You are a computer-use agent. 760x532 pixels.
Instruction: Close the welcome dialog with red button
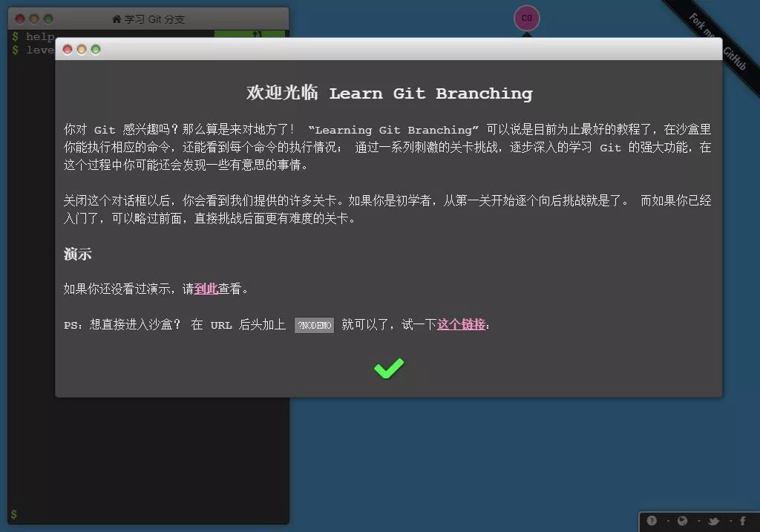tap(68, 50)
